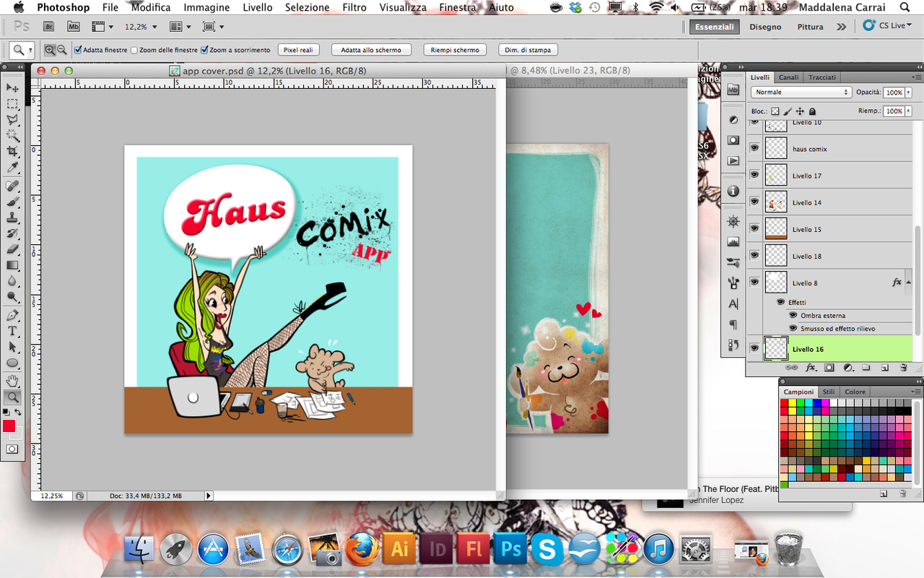924x578 pixels.
Task: Select the Polygonal Lasso tool
Action: 12,120
